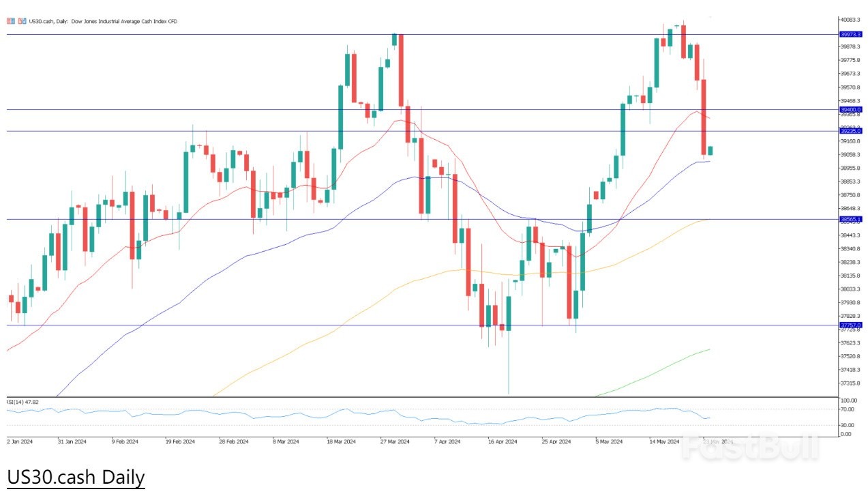Image resolution: width=868 pixels, height=496 pixels.
Task: Click the 38565.1 price level label
Action: [x=851, y=219]
